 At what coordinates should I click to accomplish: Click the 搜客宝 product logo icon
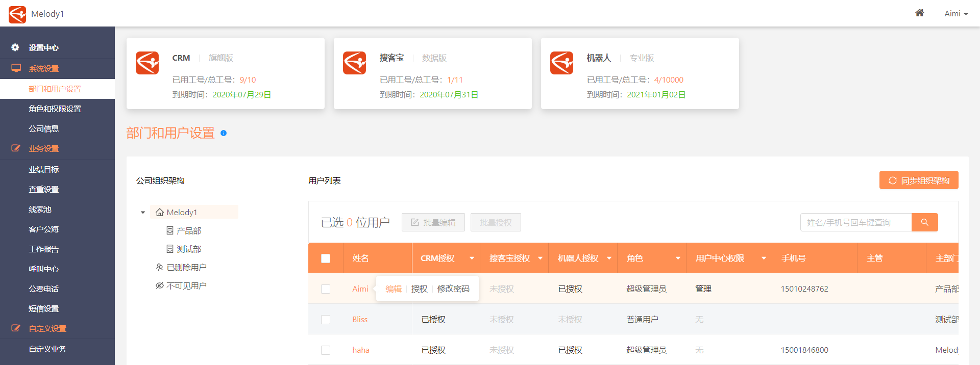point(355,63)
